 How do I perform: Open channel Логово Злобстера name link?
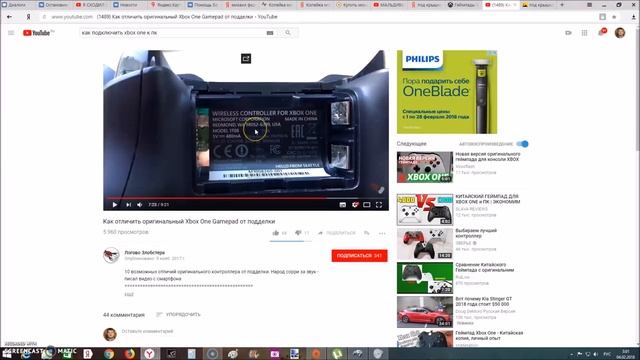(x=144, y=253)
